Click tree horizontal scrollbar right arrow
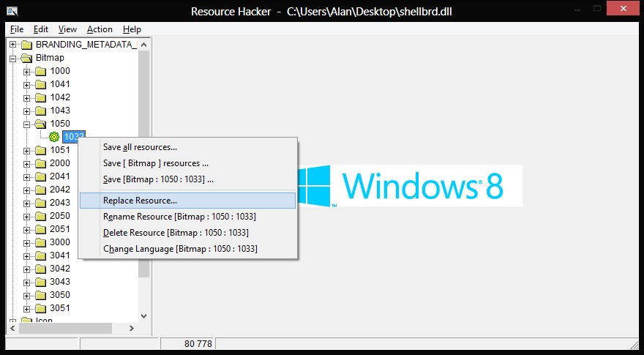Screen dimensions: 644x355 tap(132, 329)
